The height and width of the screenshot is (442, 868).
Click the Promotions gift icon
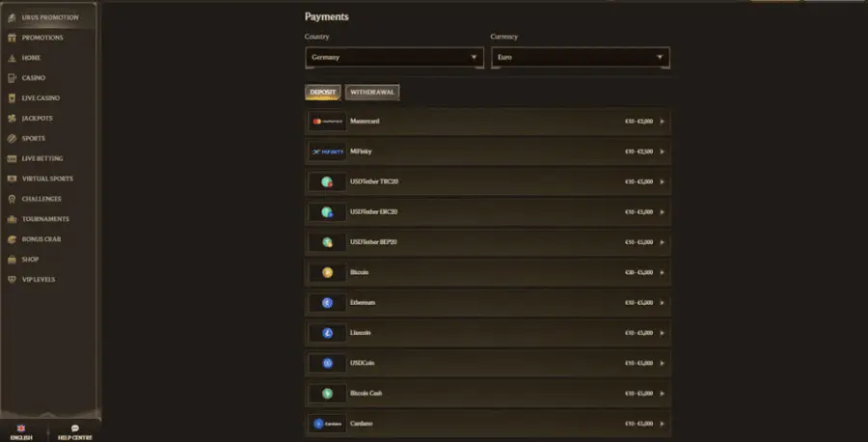click(12, 38)
